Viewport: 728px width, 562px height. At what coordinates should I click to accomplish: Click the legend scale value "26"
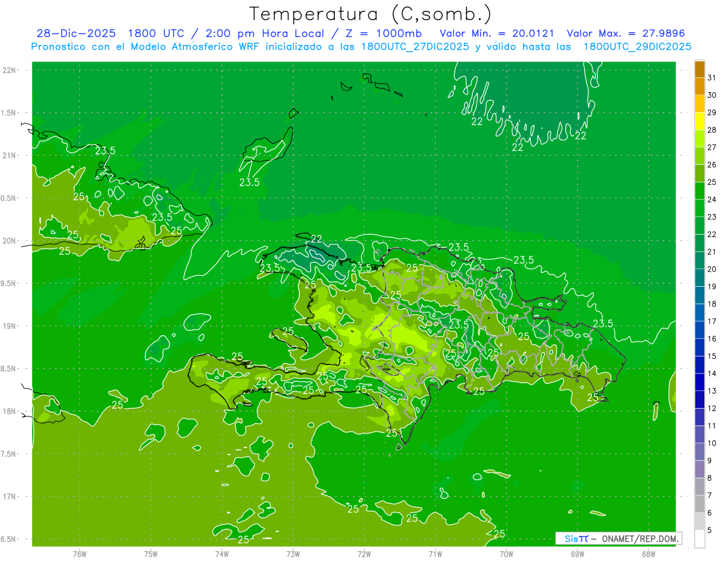click(712, 165)
